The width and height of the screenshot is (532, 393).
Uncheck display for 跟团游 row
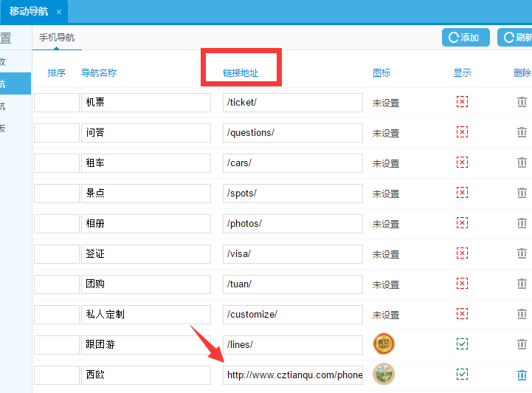(x=462, y=344)
